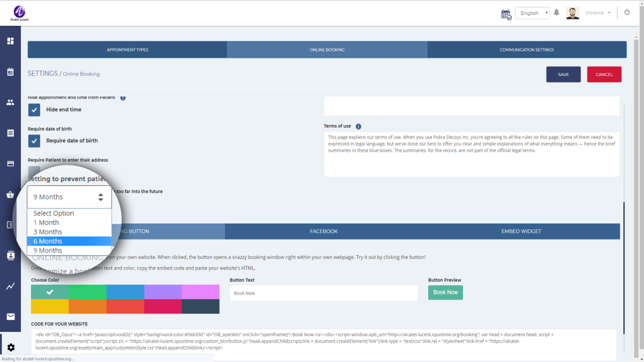Choose the blue color swatch
Image resolution: width=644 pixels, height=362 pixels.
pyautogui.click(x=125, y=292)
